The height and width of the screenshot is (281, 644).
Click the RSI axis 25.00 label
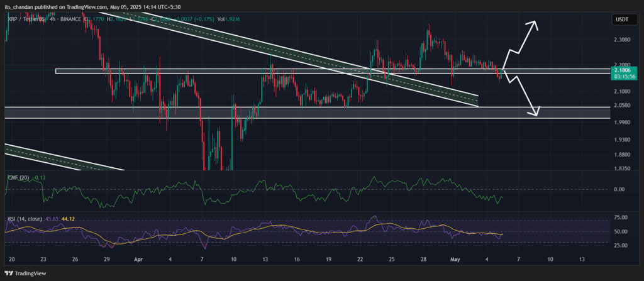(621, 246)
